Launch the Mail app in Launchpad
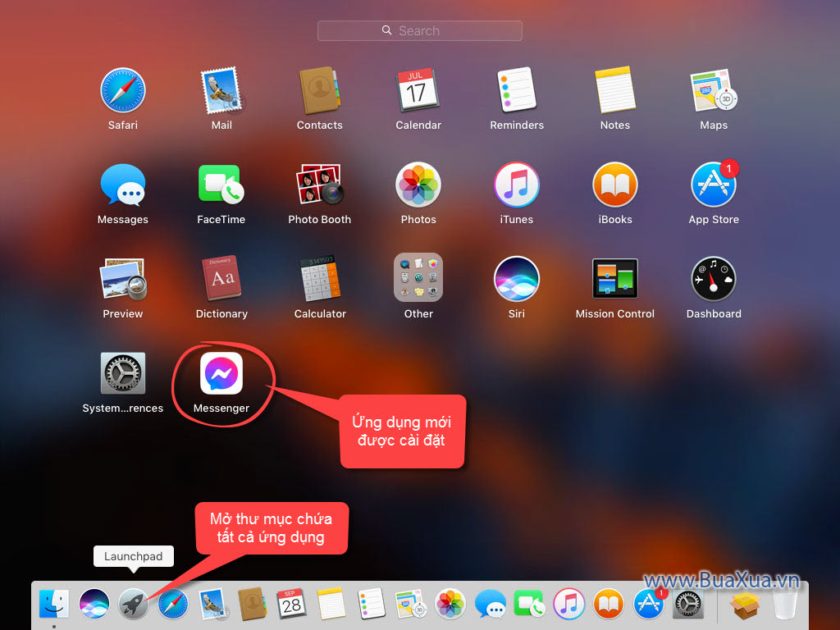Viewport: 840px width, 630px height. click(221, 90)
